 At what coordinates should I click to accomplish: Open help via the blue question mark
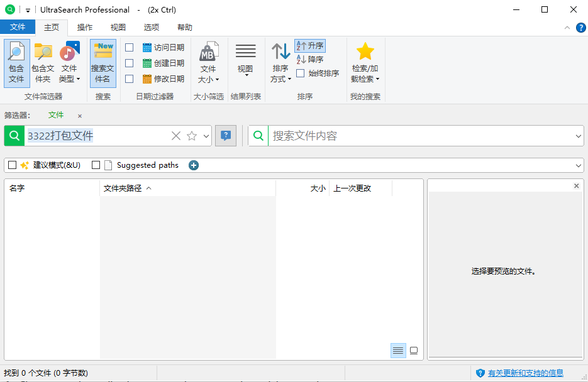[581, 28]
